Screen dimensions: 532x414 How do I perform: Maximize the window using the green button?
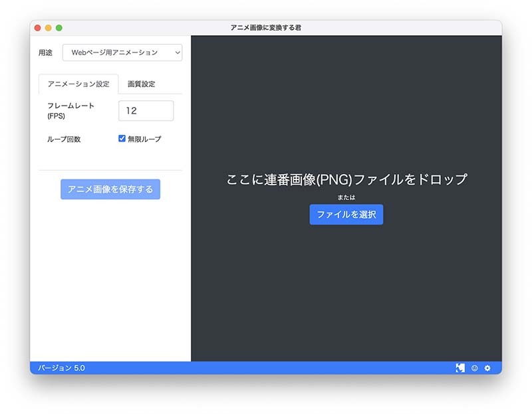[59, 28]
